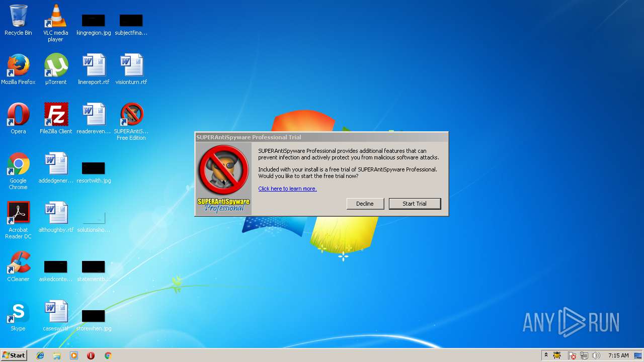
Task: Select the Skype desktop shortcut
Action: (x=18, y=316)
